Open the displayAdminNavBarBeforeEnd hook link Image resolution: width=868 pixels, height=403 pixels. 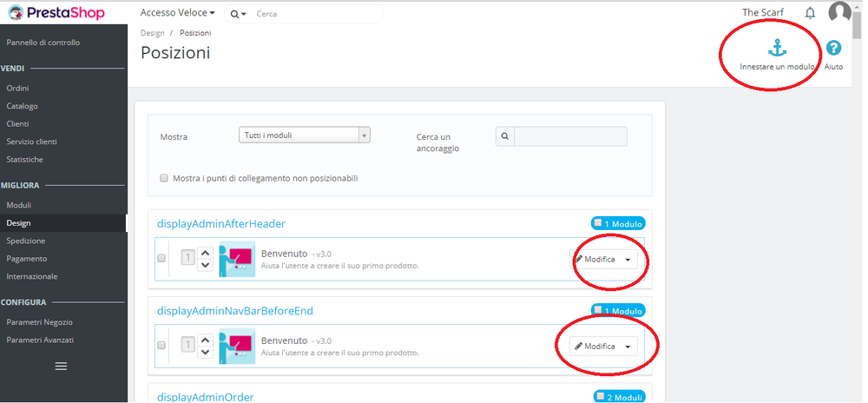(234, 311)
